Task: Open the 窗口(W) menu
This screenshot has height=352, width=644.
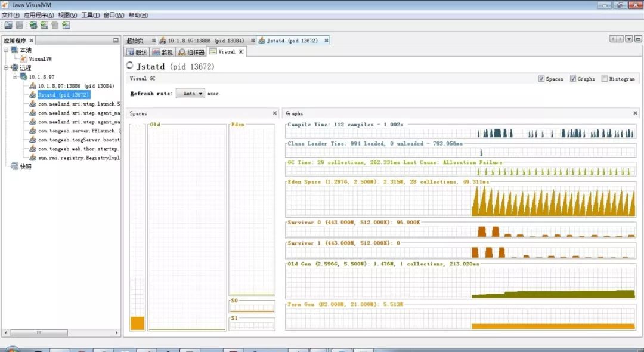Action: click(x=114, y=15)
